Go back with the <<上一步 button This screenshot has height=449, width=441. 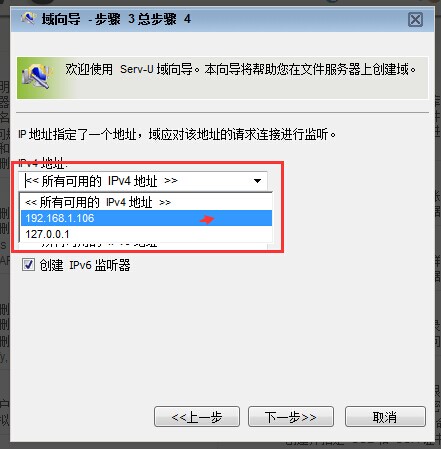(x=197, y=417)
